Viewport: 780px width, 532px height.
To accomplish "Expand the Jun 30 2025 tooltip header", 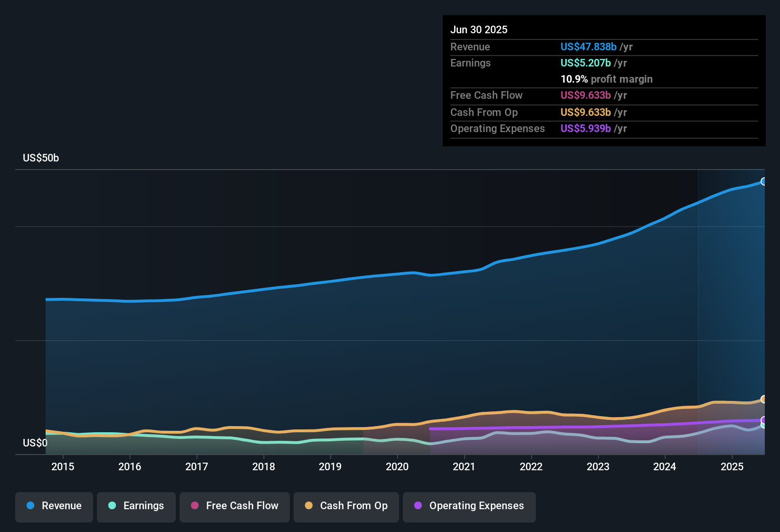I will click(479, 29).
